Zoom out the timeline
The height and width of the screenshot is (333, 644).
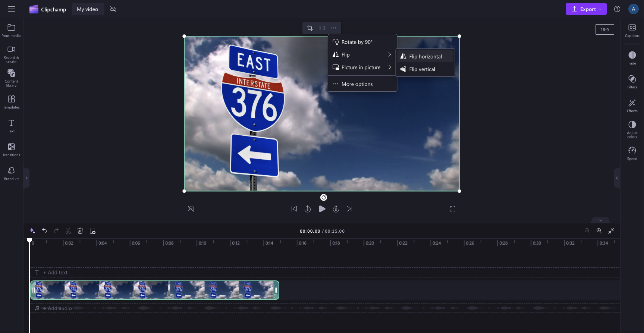point(587,231)
